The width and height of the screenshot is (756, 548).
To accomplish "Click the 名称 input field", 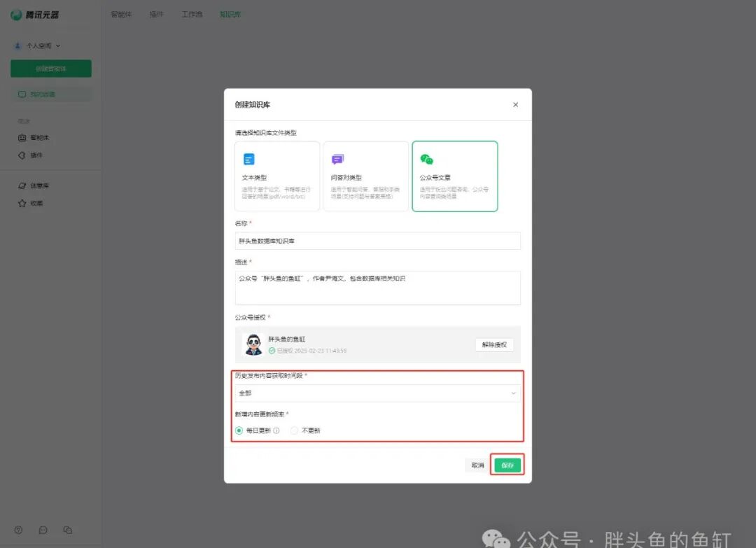I will [x=377, y=241].
